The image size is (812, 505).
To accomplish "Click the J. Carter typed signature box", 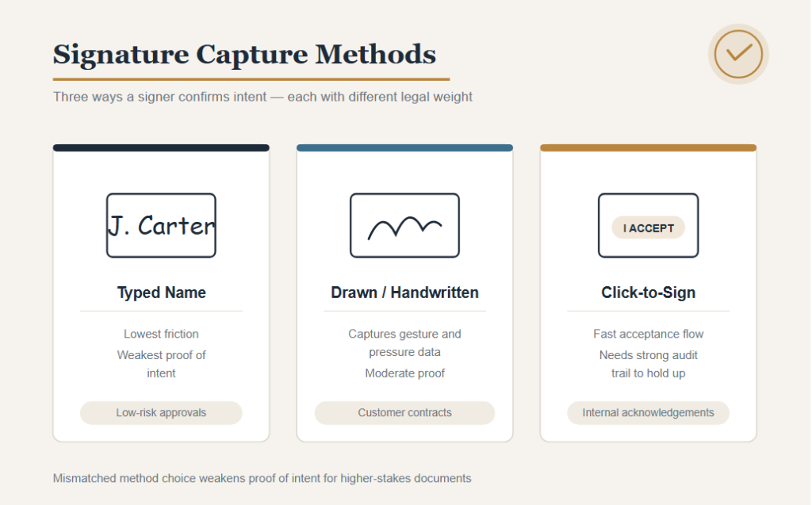I will click(x=161, y=225).
